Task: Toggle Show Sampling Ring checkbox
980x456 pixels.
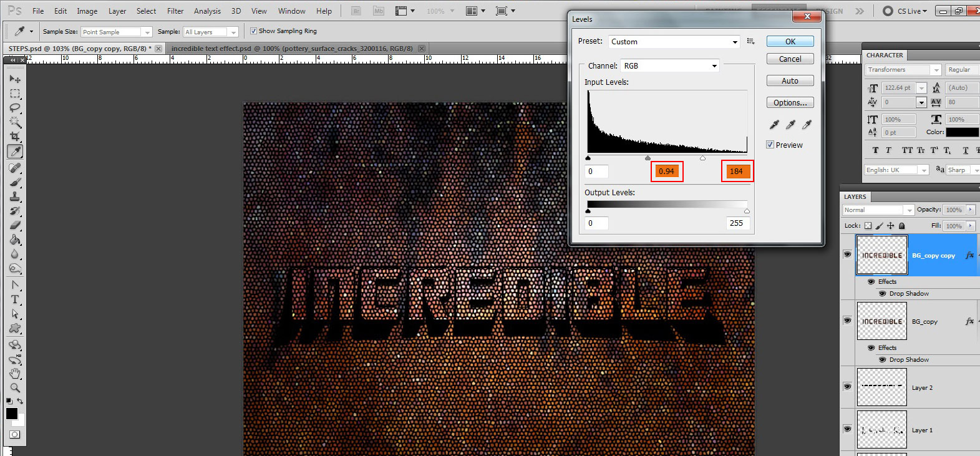Action: tap(253, 31)
